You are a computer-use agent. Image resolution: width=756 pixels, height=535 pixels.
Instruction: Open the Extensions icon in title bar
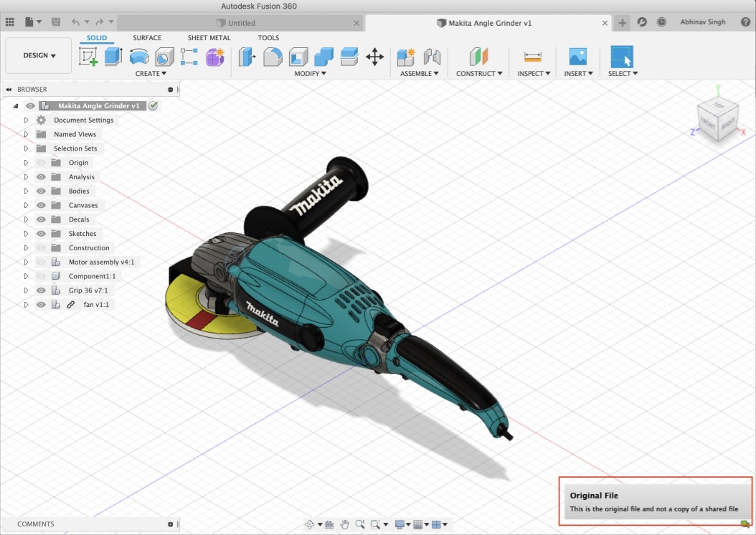[x=642, y=22]
